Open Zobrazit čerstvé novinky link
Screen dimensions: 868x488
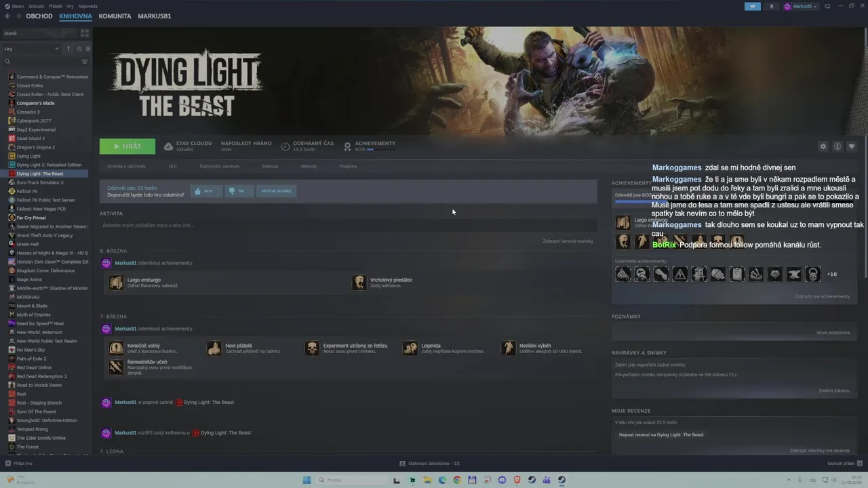click(568, 241)
